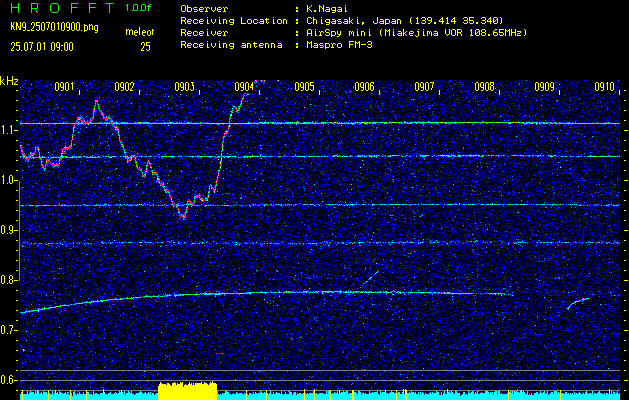Click the yellow signal burst block at bottom
Image resolution: width=629 pixels, height=400 pixels.
point(188,391)
